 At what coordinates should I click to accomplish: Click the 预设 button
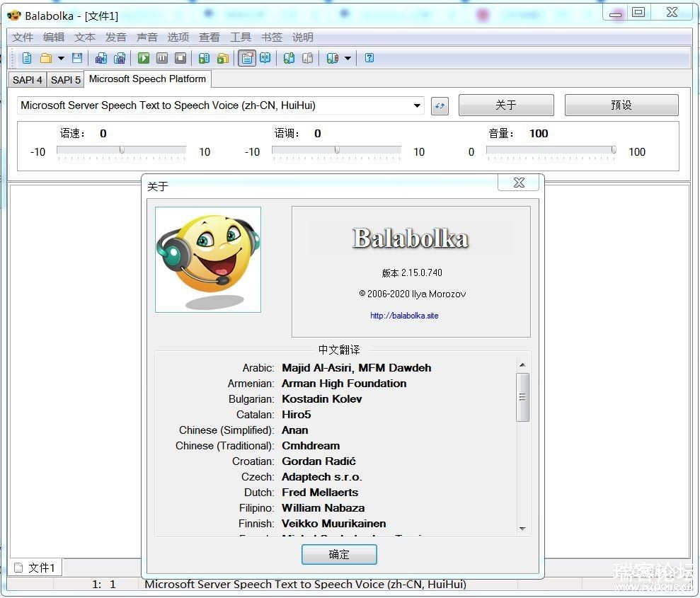tap(621, 105)
